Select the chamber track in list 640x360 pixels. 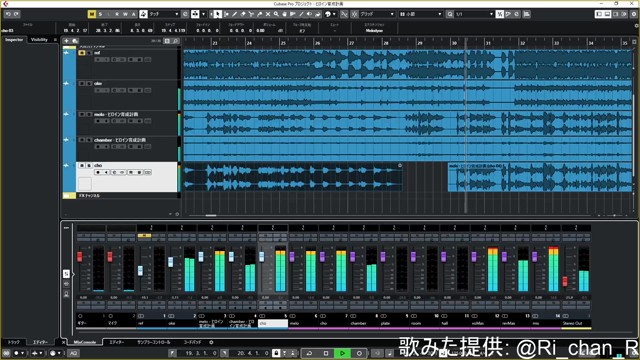(127, 149)
